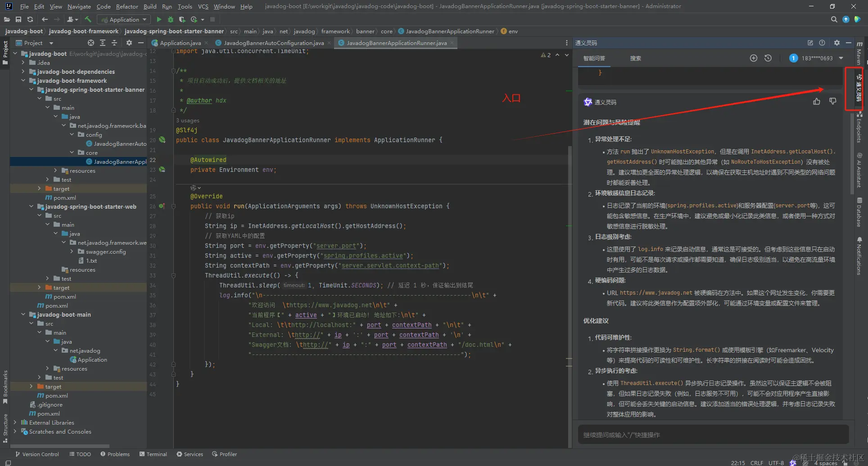The height and width of the screenshot is (466, 868).
Task: Open the Notifications tool window
Action: [x=859, y=256]
